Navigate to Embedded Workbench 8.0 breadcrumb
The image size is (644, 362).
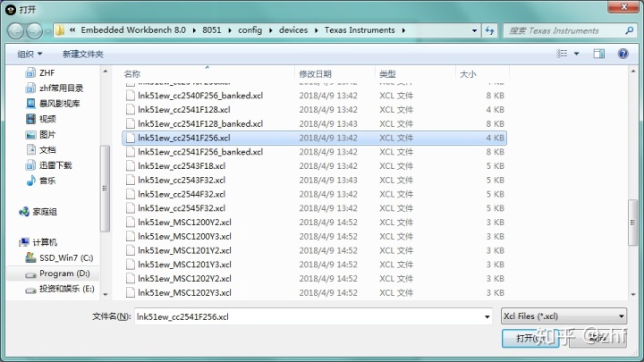pyautogui.click(x=133, y=30)
